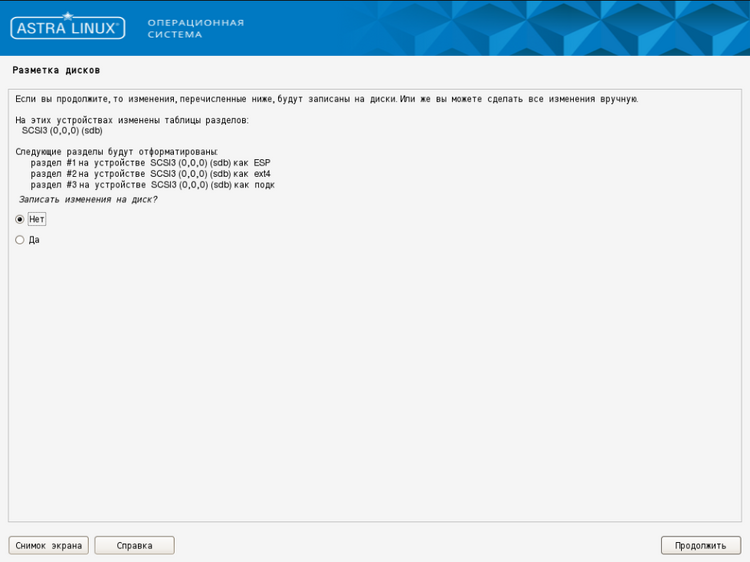Click the "Следующие разделы будут отформатированы" line

[116, 151]
